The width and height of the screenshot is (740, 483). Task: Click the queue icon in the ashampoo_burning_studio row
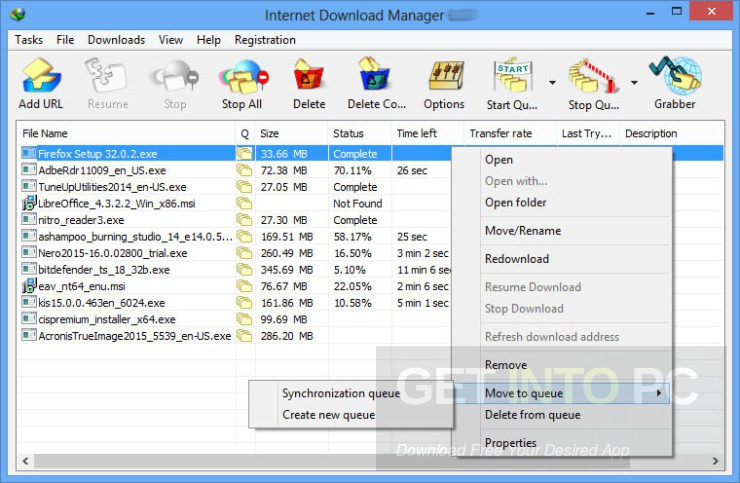point(244,236)
